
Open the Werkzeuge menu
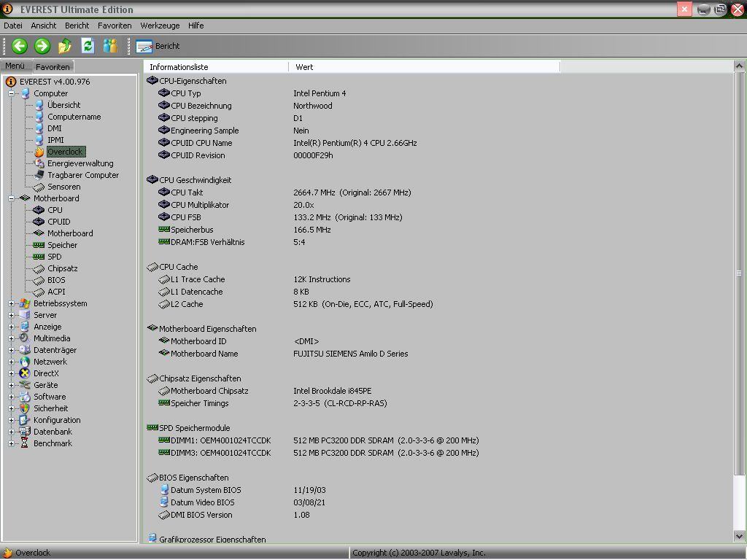point(160,26)
